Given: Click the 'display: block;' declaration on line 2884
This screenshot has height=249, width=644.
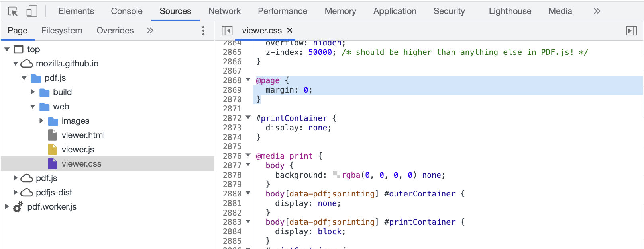Looking at the screenshot, I should click(310, 231).
